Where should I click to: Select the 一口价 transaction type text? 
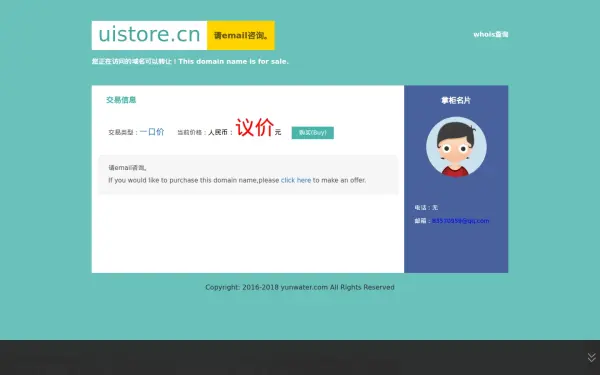152,132
